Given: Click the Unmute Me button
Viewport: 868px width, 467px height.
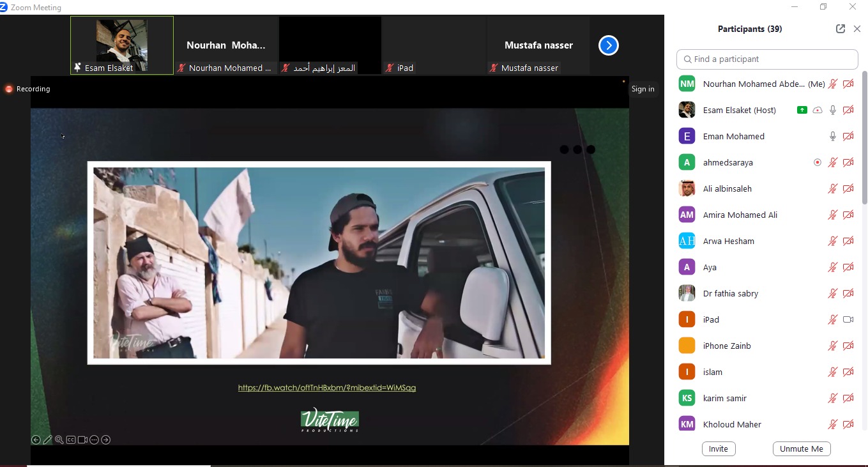Looking at the screenshot, I should pos(802,448).
